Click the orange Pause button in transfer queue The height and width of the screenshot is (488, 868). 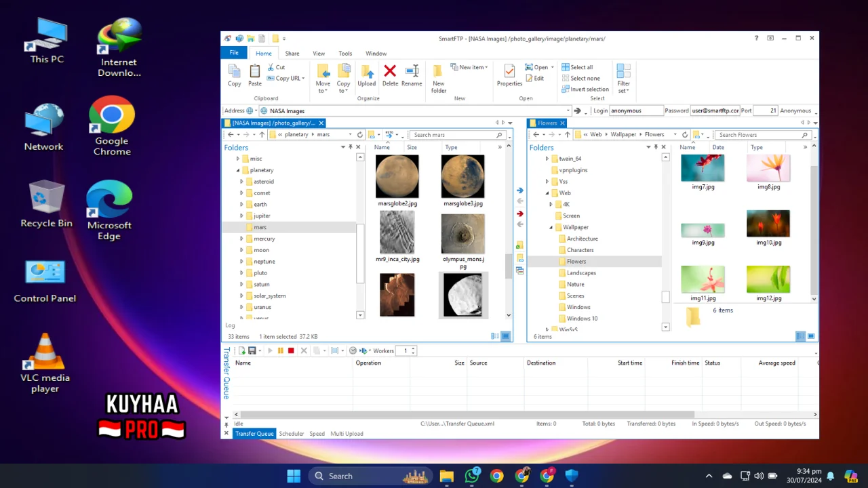pos(280,350)
